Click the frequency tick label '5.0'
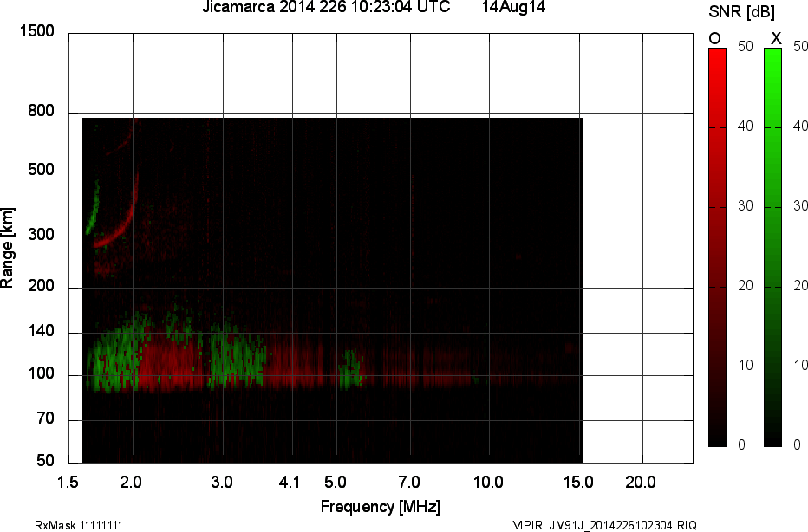This screenshot has width=808, height=532. pos(335,483)
